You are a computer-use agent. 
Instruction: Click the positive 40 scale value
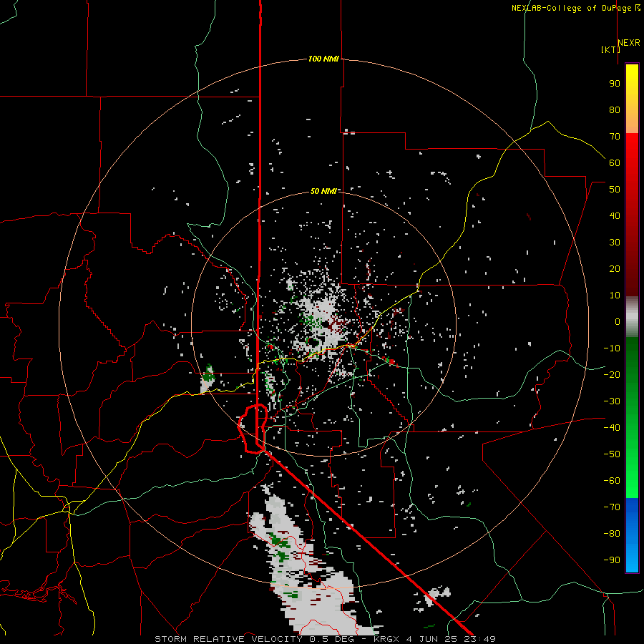(x=615, y=215)
